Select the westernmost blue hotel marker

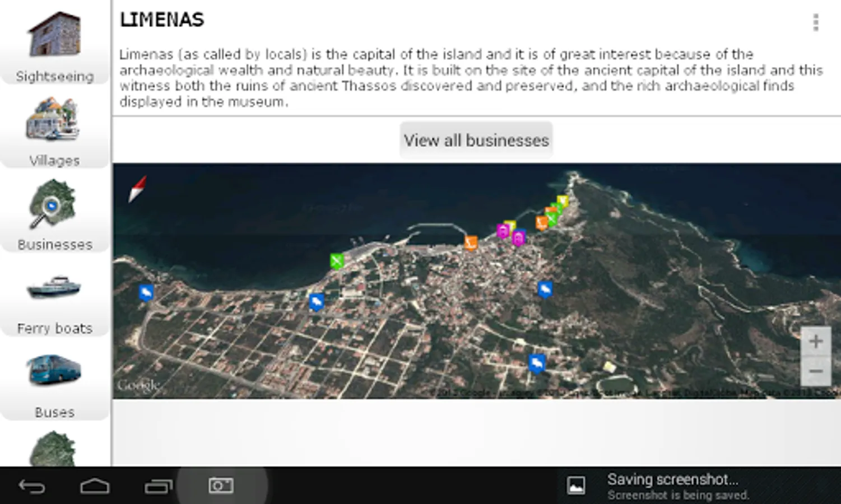tap(146, 293)
